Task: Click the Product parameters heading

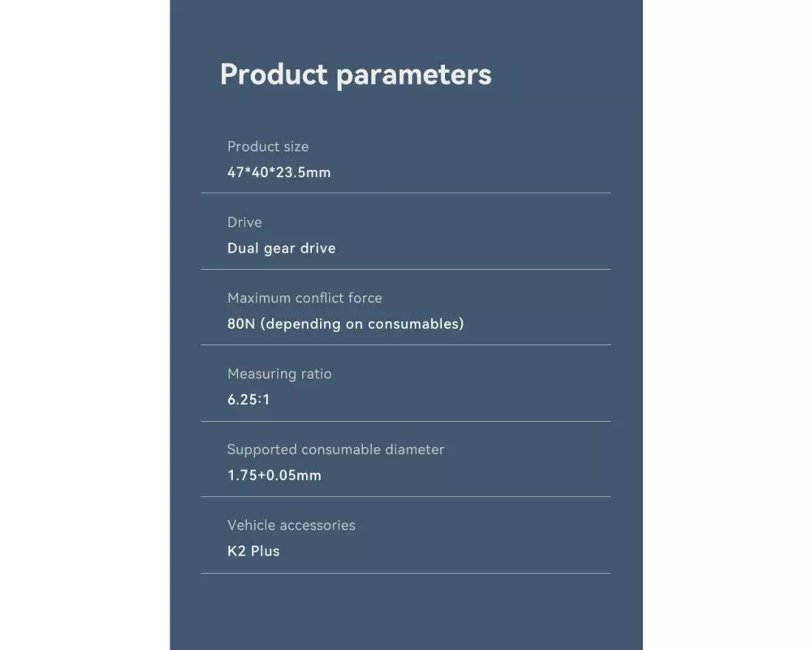Action: tap(355, 74)
